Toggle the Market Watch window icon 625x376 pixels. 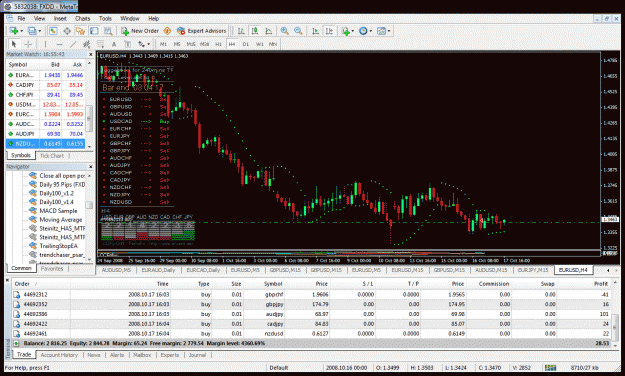[x=53, y=31]
